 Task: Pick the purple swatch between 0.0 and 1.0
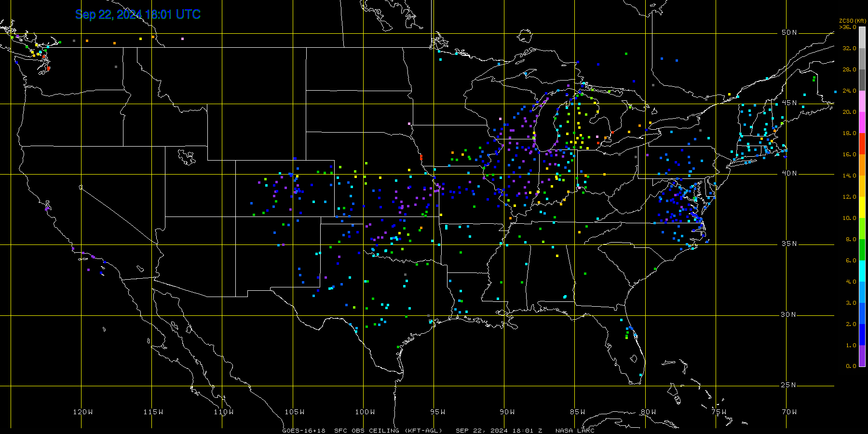862,356
